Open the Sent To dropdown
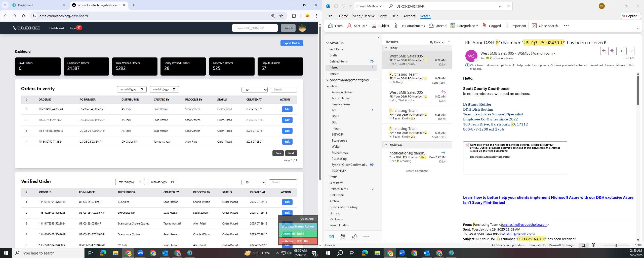This screenshot has height=258, width=644. (x=357, y=26)
